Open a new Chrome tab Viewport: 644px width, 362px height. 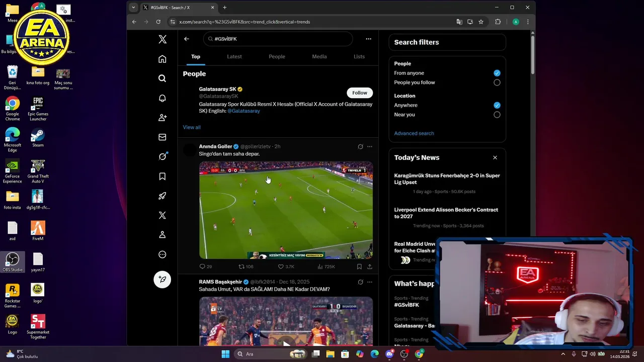pos(224,8)
